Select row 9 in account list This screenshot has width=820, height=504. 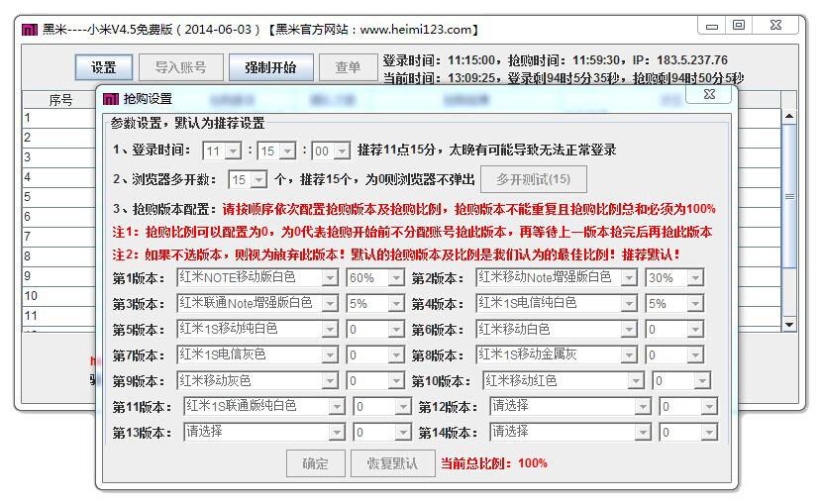[59, 276]
